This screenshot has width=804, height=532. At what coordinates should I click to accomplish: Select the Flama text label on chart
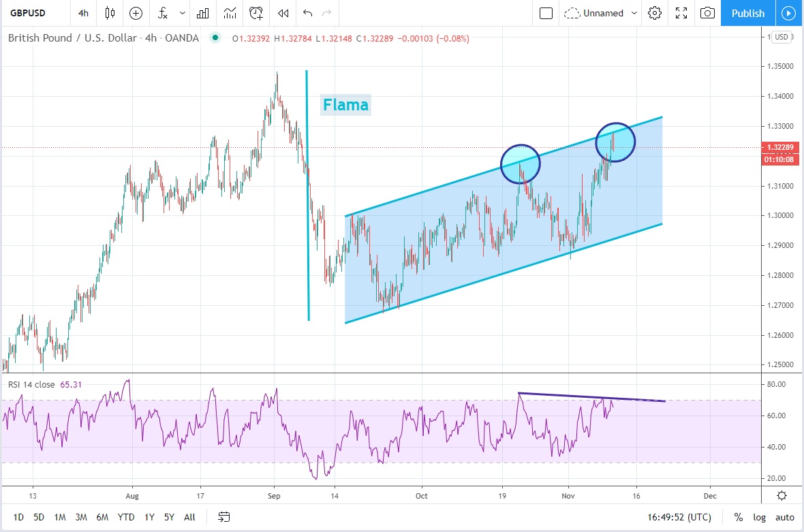[345, 105]
